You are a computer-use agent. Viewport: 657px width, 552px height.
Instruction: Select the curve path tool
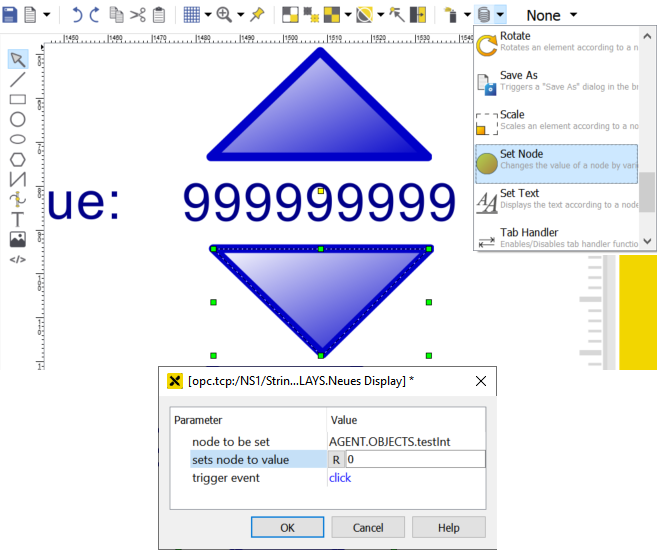pyautogui.click(x=18, y=199)
